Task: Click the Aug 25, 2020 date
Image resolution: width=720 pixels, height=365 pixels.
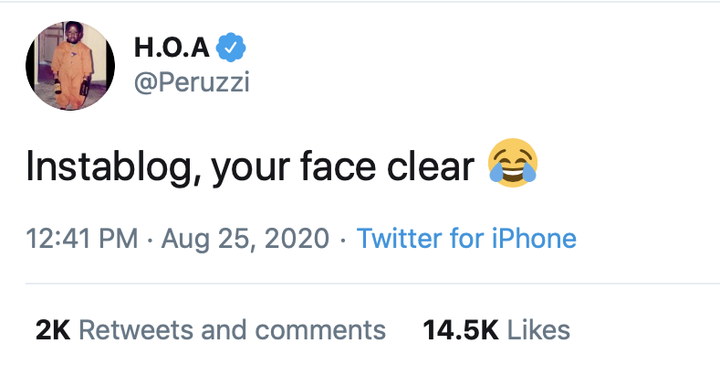Action: [x=245, y=239]
